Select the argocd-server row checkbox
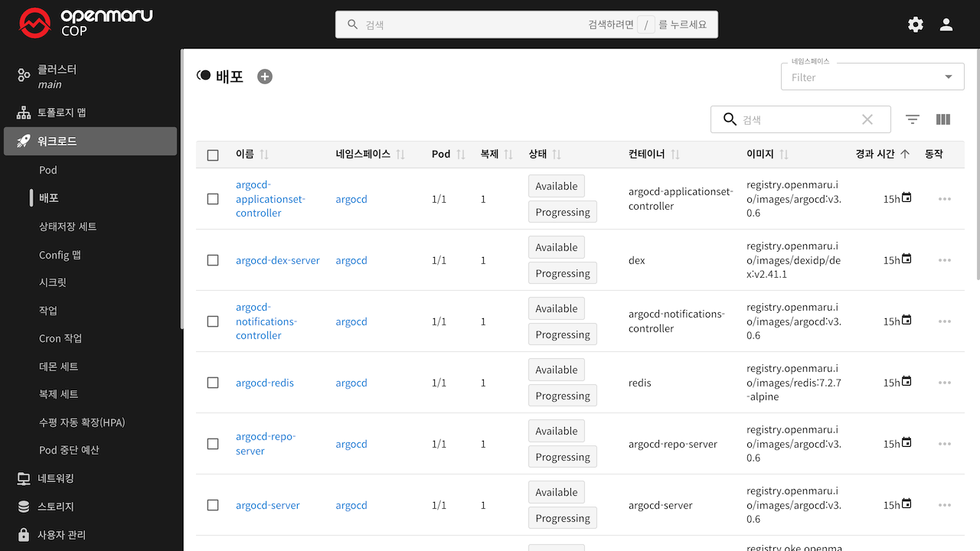 213,505
